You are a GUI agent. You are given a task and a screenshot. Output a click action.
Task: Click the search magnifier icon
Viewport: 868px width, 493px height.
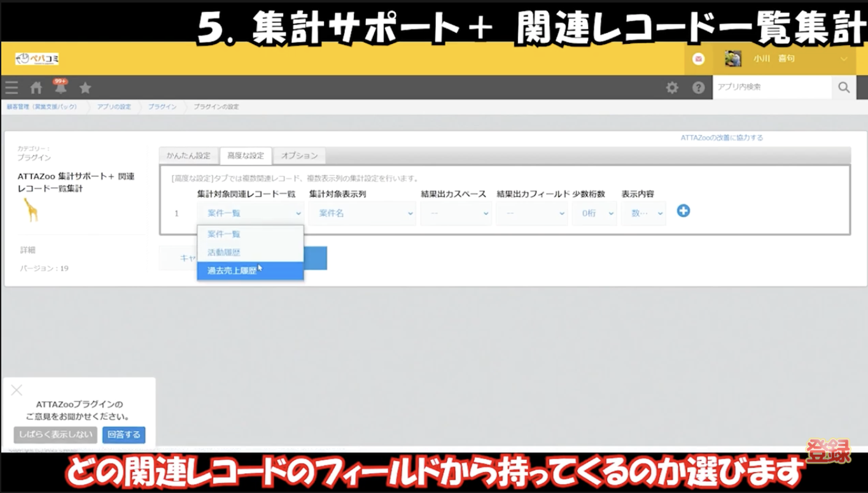click(844, 87)
